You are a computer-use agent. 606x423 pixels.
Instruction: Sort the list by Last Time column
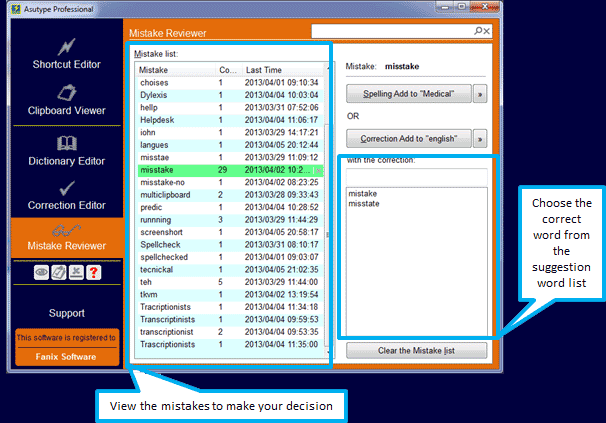pyautogui.click(x=280, y=70)
